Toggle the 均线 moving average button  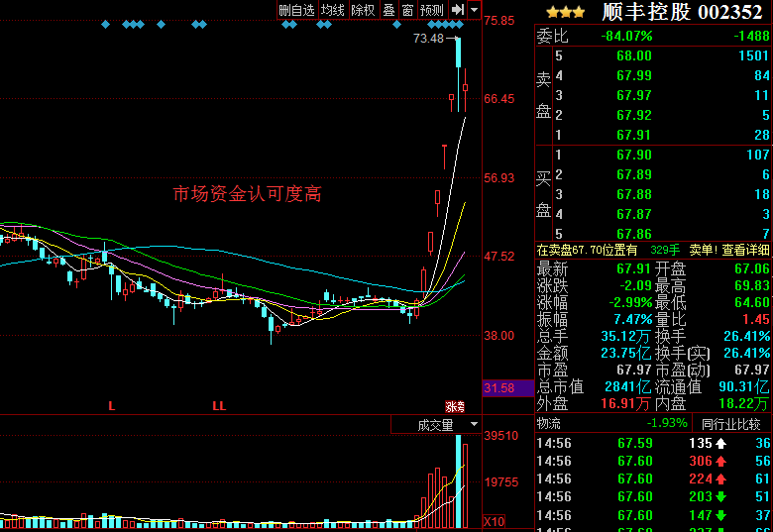coord(332,10)
